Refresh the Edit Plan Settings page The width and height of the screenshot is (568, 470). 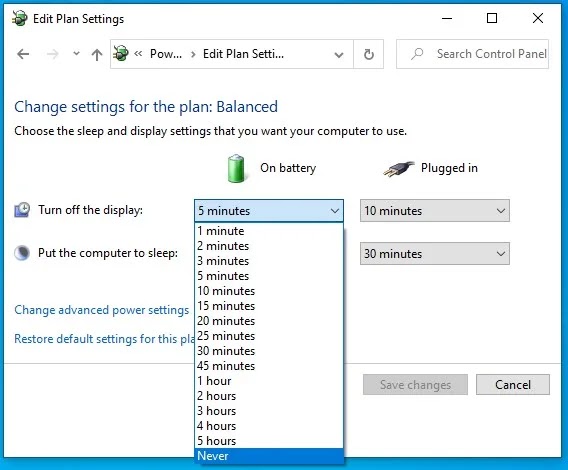point(368,54)
